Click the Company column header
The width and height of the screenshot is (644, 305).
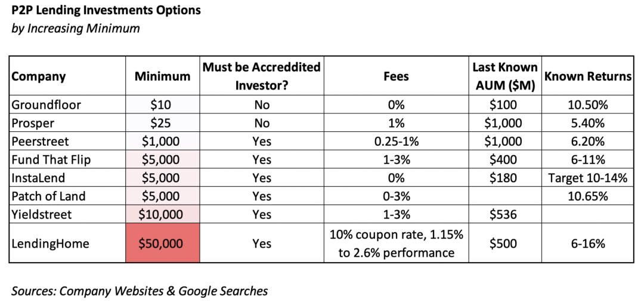pyautogui.click(x=39, y=76)
